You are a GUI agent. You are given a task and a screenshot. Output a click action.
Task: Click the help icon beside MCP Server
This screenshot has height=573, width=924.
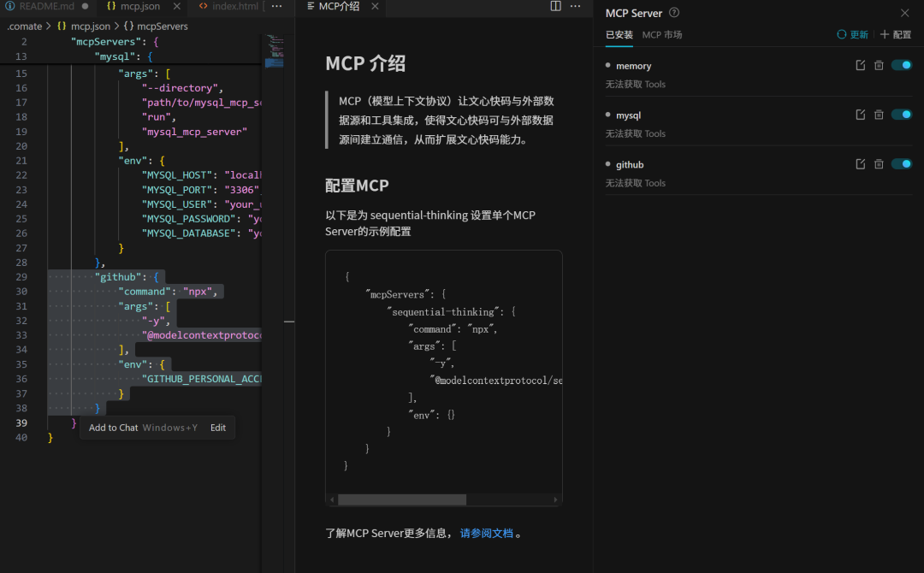tap(674, 13)
